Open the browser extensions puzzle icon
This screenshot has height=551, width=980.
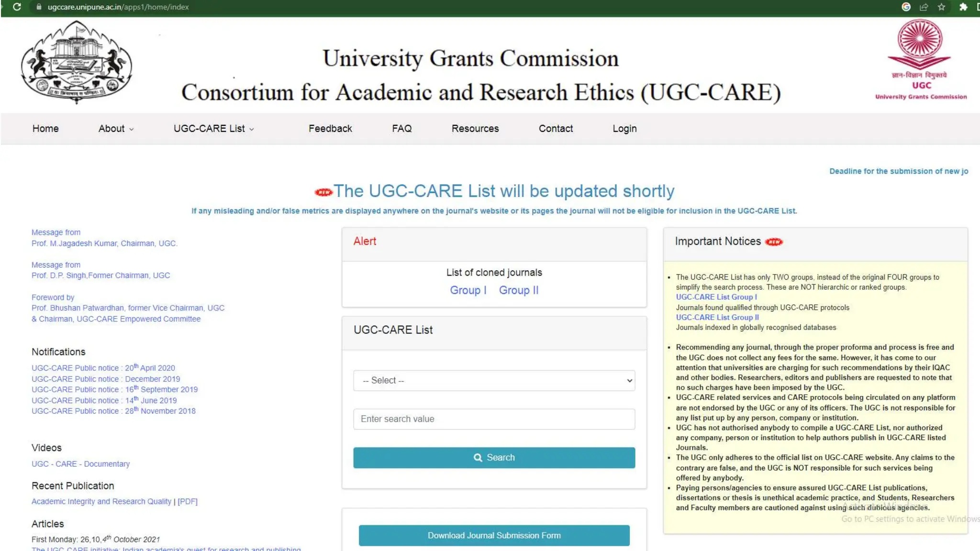(x=963, y=7)
